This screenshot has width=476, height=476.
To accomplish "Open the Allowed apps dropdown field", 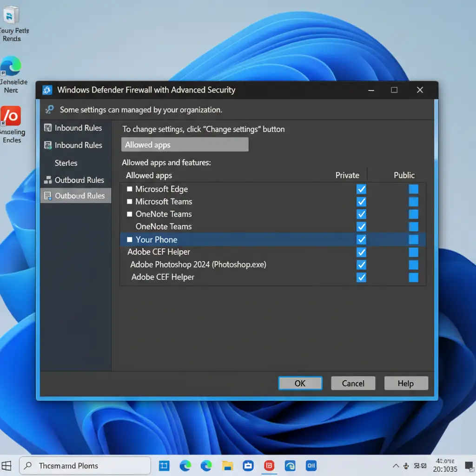I will pos(185,145).
